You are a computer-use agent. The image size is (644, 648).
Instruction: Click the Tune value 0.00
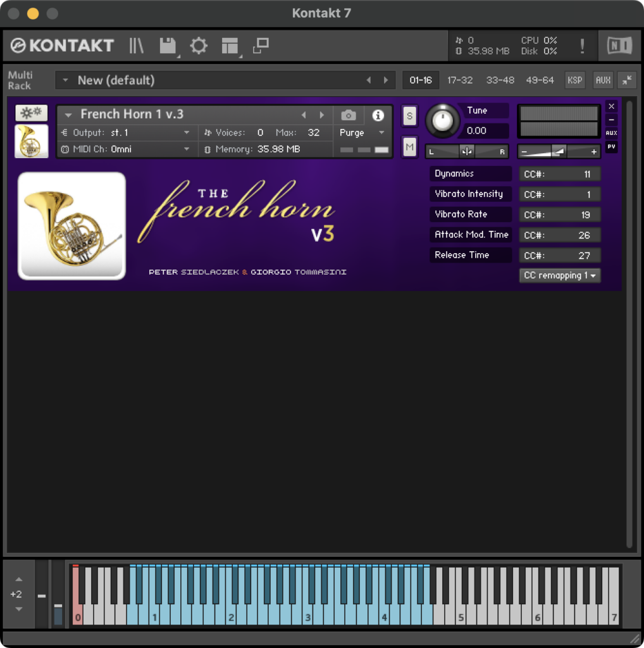click(476, 130)
